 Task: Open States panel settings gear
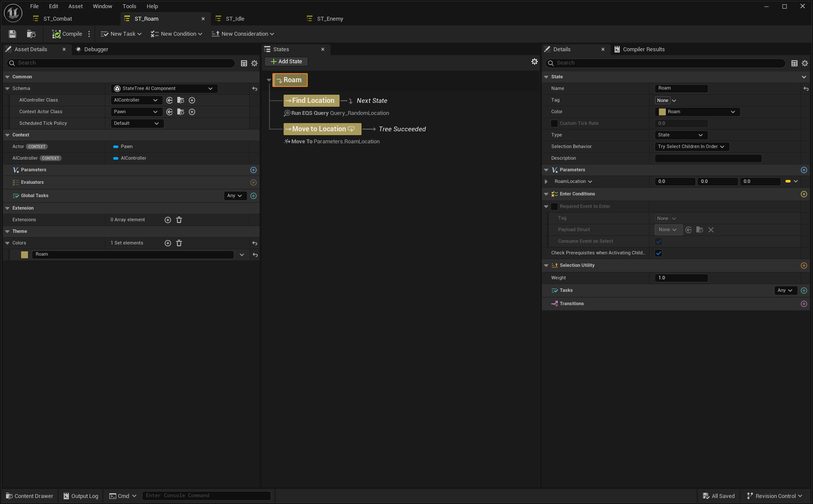535,61
